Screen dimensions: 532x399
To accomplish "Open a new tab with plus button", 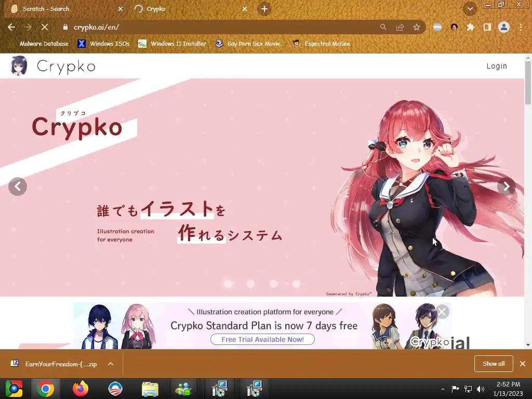I will click(264, 9).
